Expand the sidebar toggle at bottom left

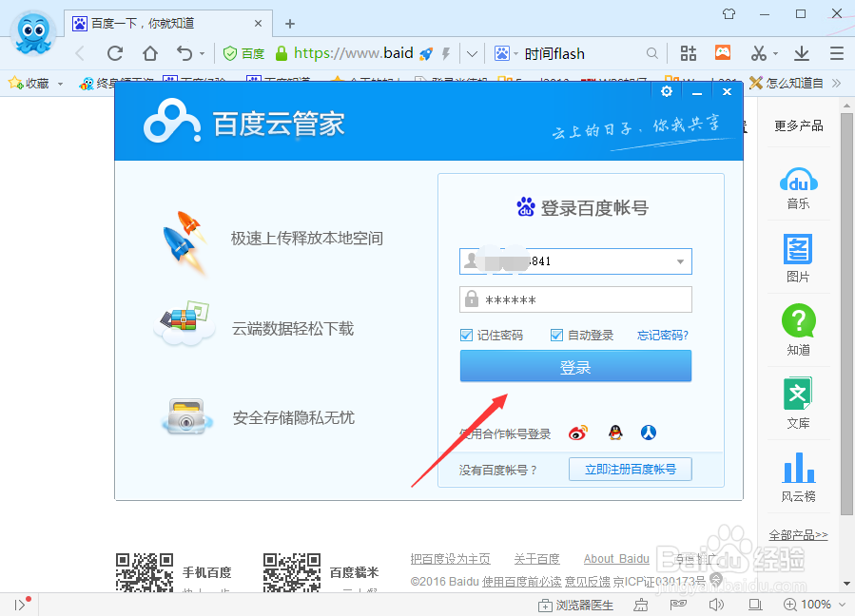click(x=20, y=606)
